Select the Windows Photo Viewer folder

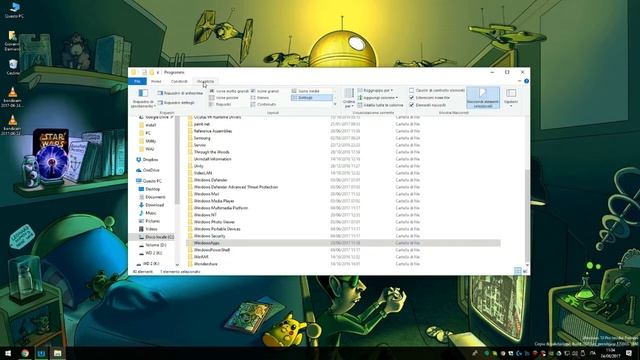click(211, 222)
